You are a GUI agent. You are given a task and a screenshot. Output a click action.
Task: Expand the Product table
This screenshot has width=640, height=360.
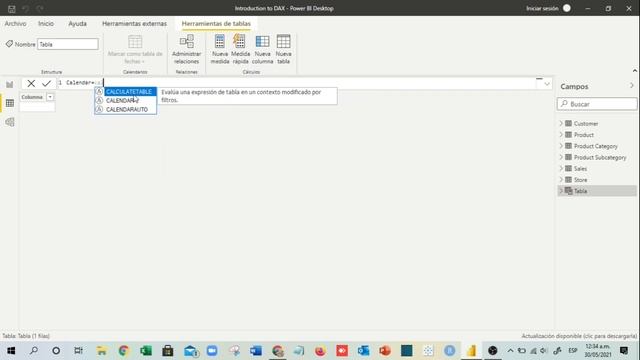click(561, 135)
